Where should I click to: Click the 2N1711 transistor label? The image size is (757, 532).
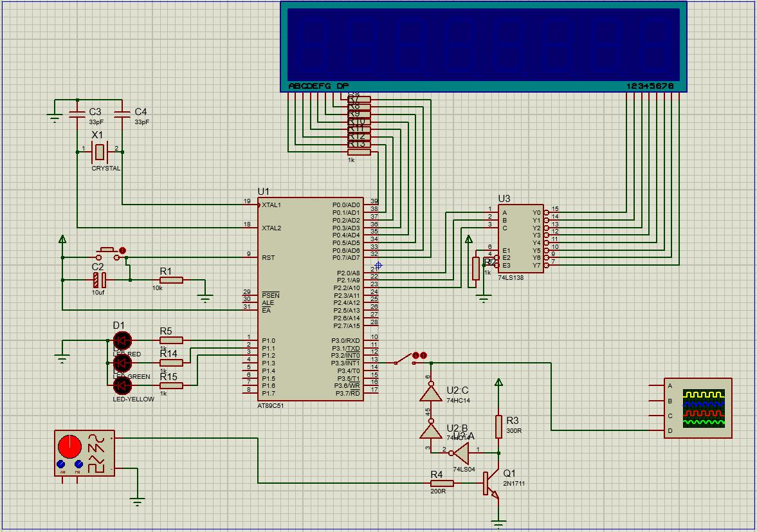click(514, 483)
